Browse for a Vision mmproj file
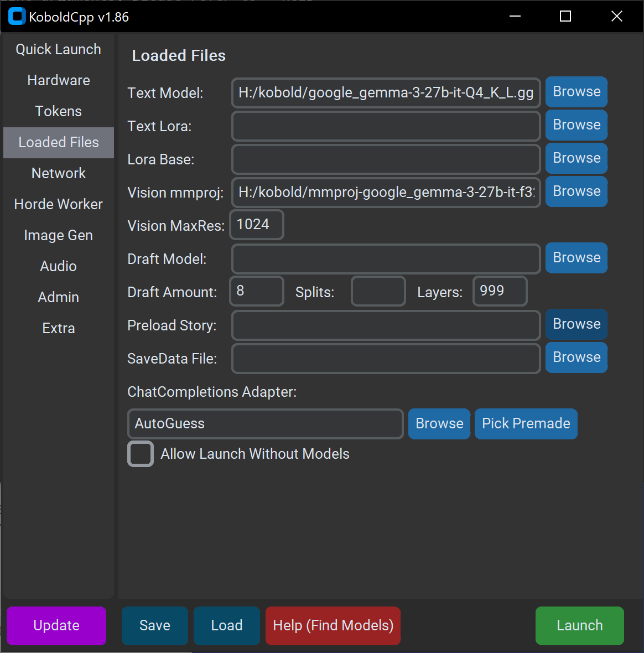Image resolution: width=644 pixels, height=653 pixels. point(577,191)
